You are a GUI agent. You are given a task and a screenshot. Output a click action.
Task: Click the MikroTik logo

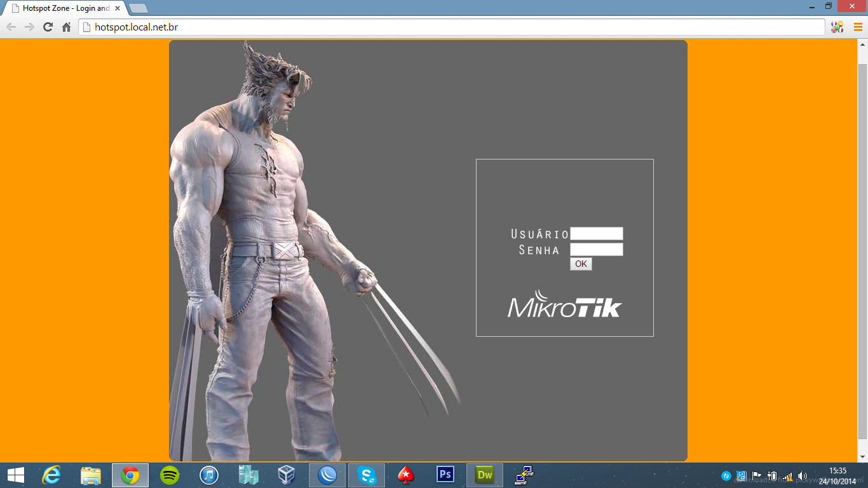[x=564, y=304]
